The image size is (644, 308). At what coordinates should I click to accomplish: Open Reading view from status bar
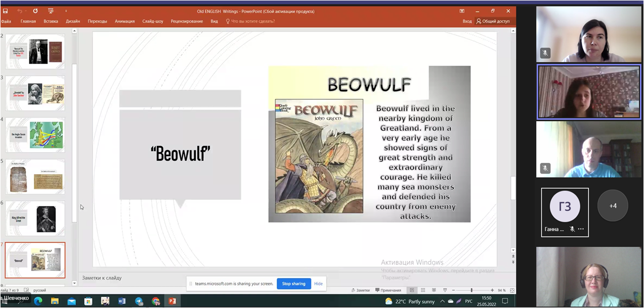point(433,290)
